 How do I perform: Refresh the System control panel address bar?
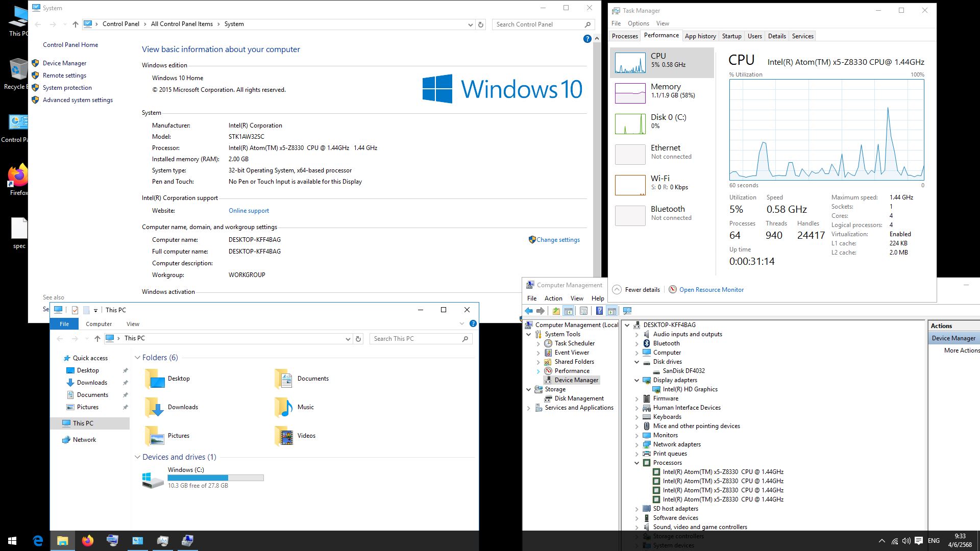click(x=480, y=24)
